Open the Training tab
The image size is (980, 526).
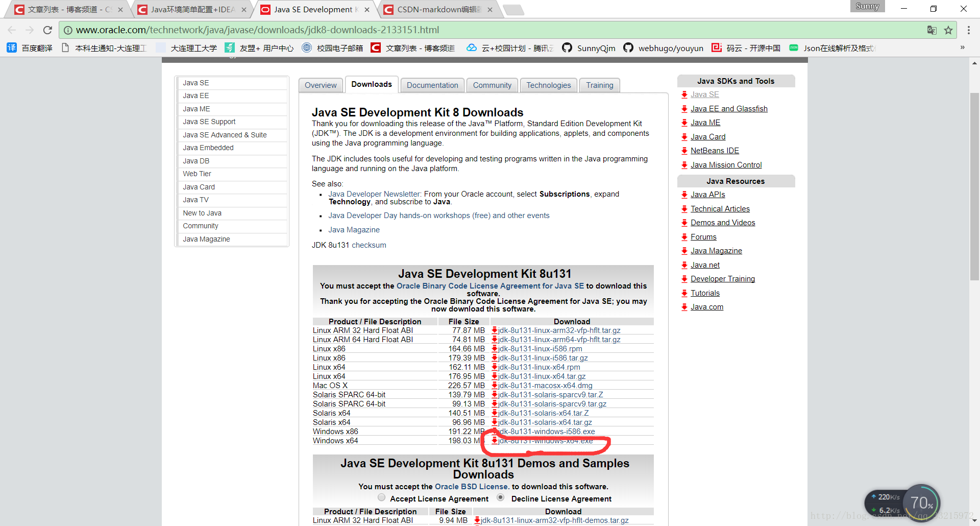click(x=600, y=85)
